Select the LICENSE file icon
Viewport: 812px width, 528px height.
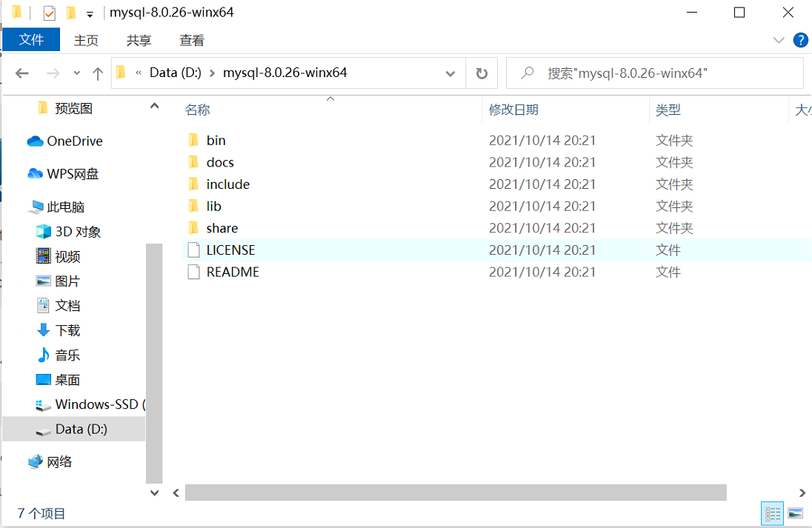(x=193, y=250)
